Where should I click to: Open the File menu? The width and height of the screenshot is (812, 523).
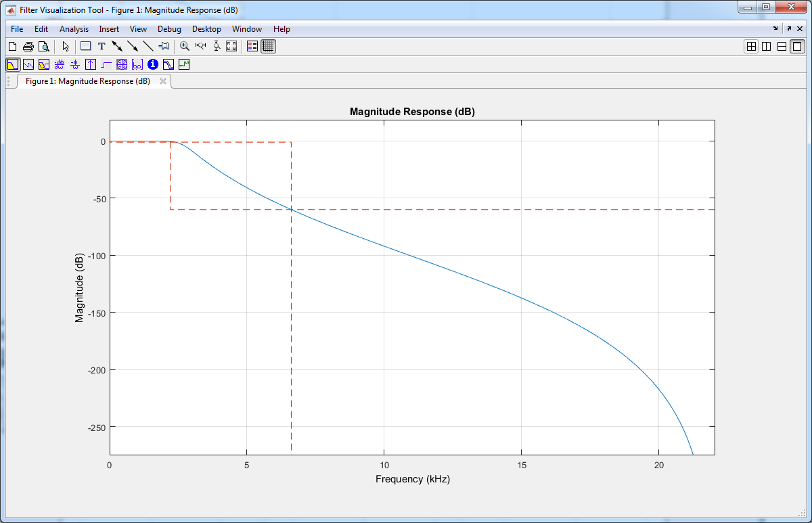point(17,29)
